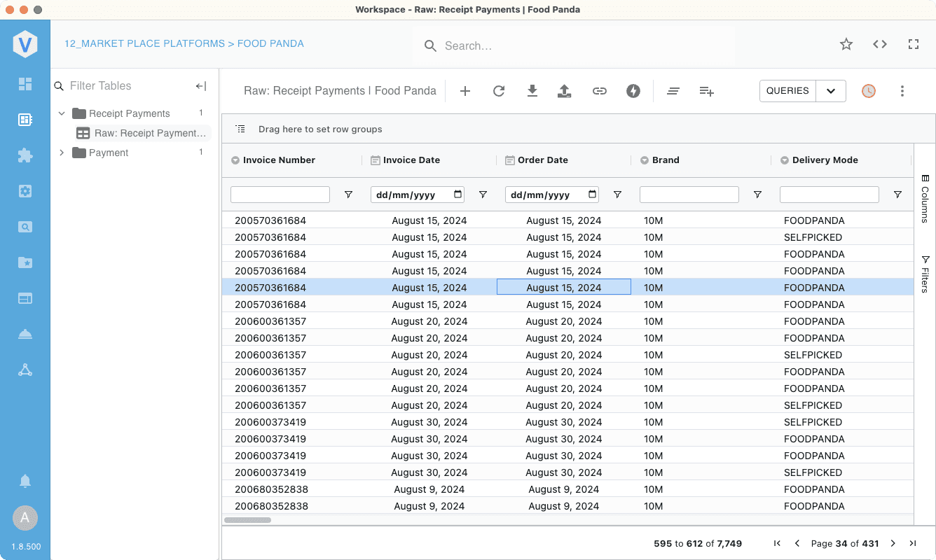
Task: Click the link chain icon in toolbar
Action: pyautogui.click(x=600, y=91)
